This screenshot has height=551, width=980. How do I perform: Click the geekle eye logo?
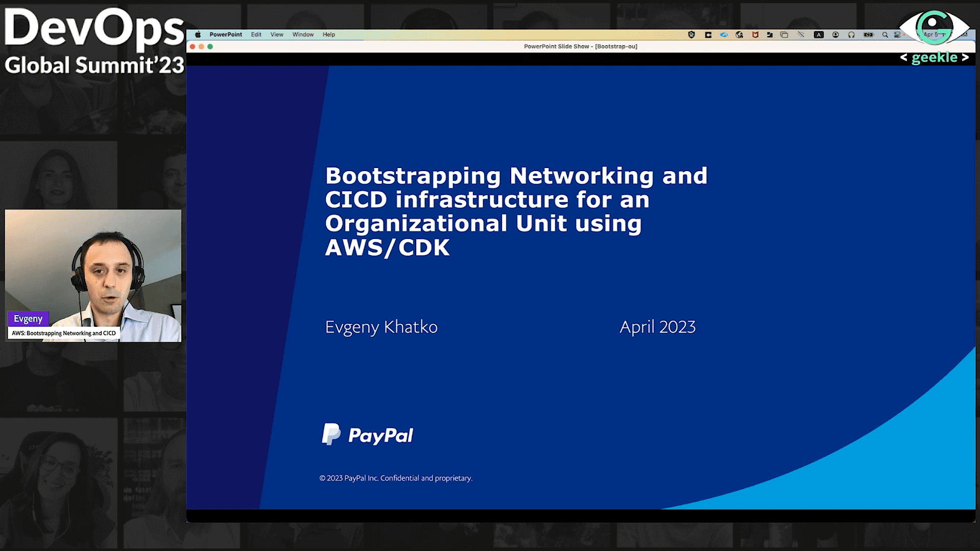point(934,27)
